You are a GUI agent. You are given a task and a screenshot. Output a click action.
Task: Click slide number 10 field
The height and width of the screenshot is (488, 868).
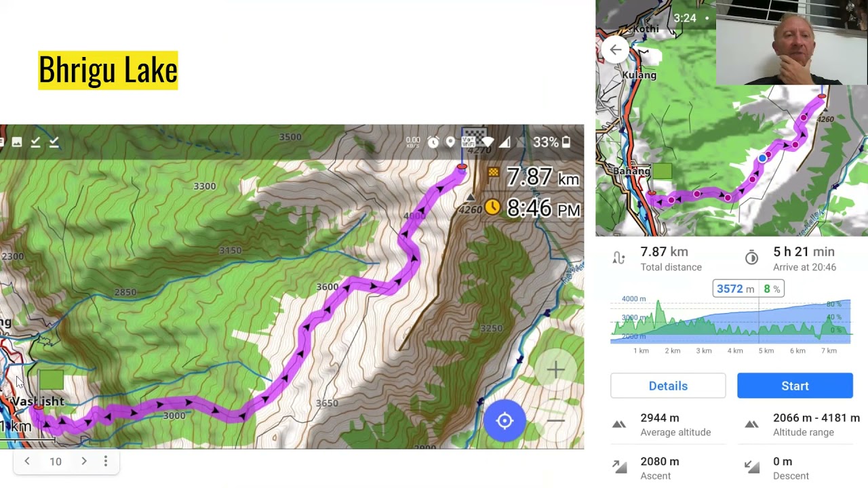click(x=56, y=462)
